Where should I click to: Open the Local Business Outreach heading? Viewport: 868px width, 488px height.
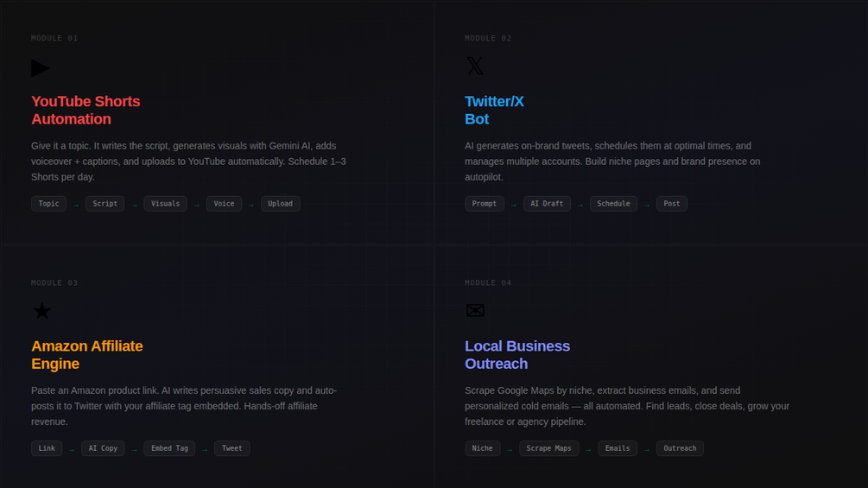pos(517,355)
